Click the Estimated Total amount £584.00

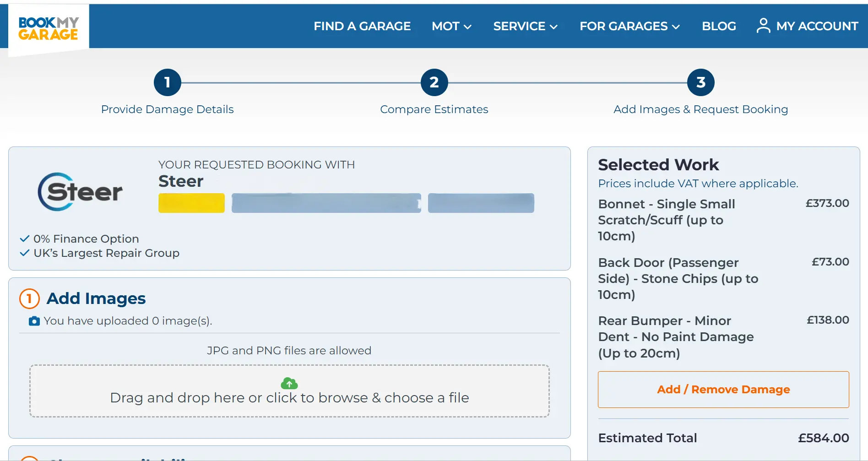coord(824,438)
